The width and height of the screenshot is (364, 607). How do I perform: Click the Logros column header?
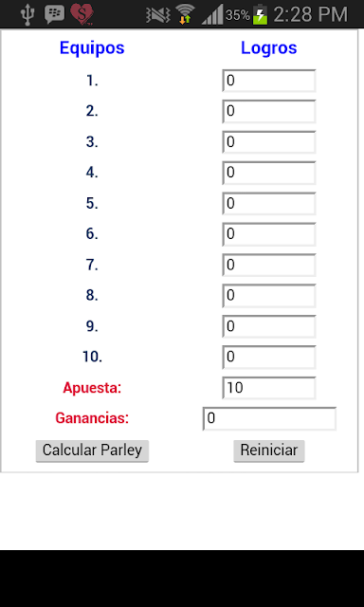point(269,48)
